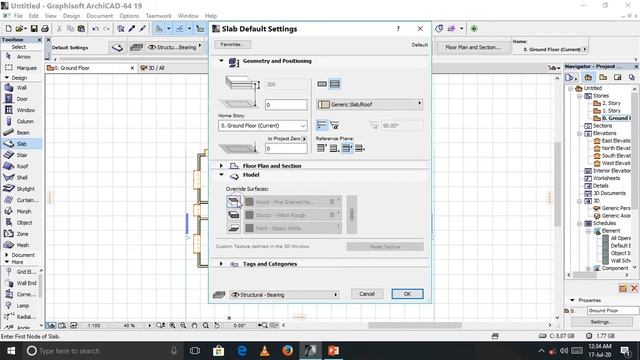The height and width of the screenshot is (360, 640).
Task: Click the Undo icon in toolbar
Action: pyautogui.click(x=95, y=29)
